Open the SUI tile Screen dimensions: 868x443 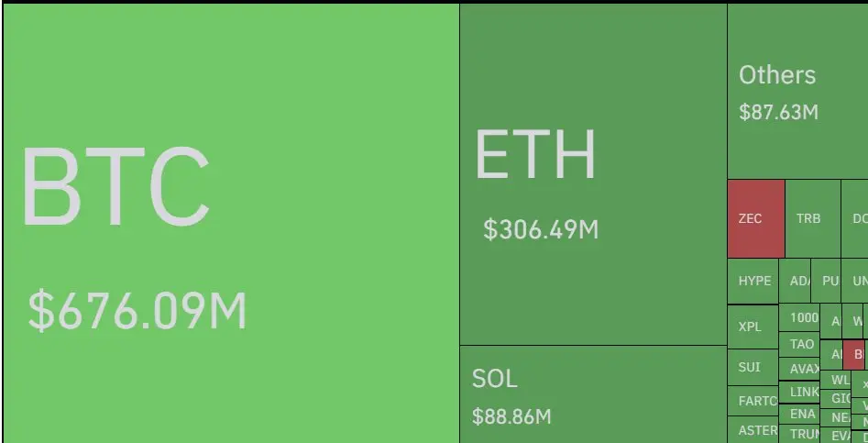coord(752,367)
